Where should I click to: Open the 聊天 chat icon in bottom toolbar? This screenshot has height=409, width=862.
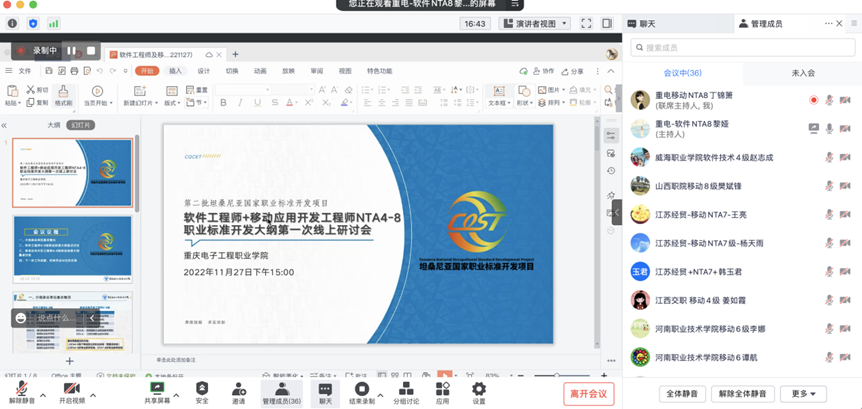click(325, 393)
